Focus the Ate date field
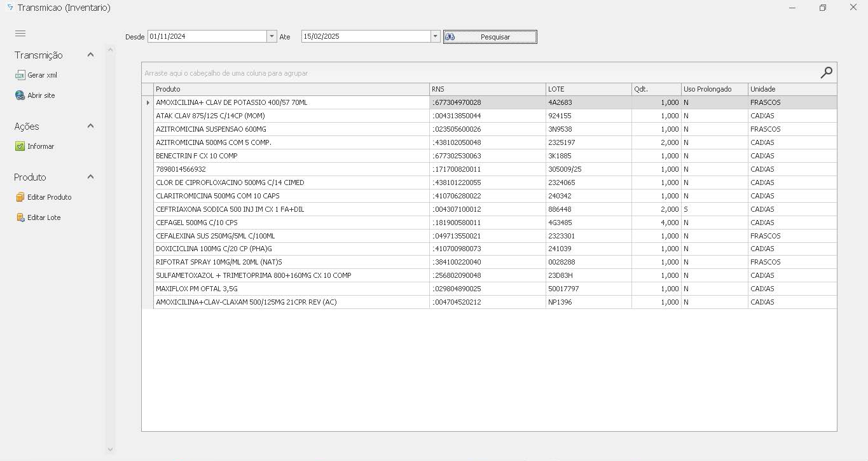This screenshot has width=868, height=461. pyautogui.click(x=366, y=36)
